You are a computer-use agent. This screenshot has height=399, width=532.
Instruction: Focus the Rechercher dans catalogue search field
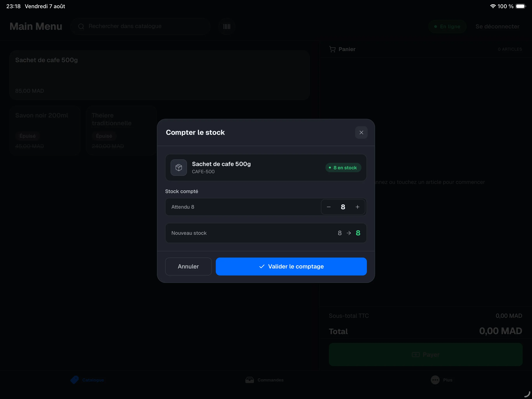[x=140, y=26]
